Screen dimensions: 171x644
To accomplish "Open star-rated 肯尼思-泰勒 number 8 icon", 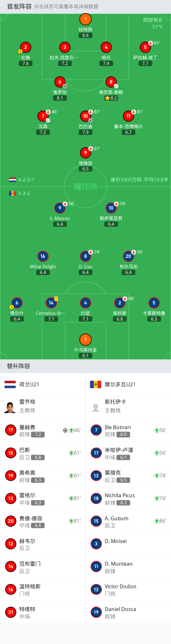I will point(111,82).
